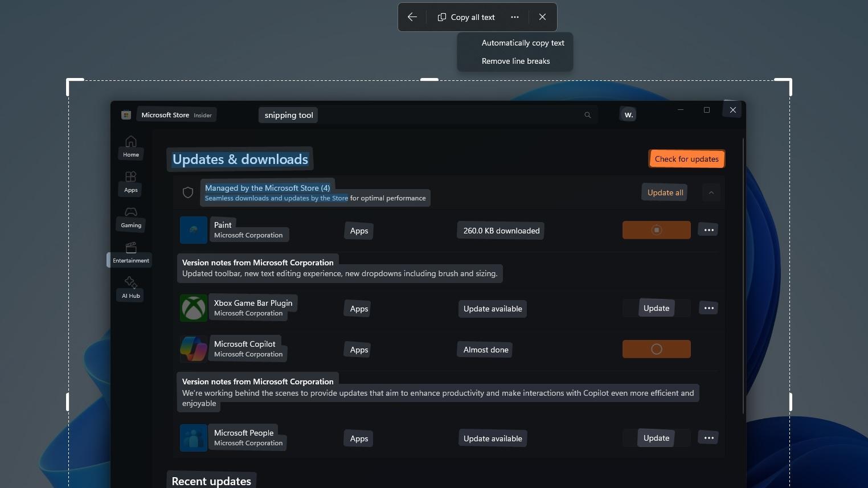This screenshot has width=868, height=488.
Task: Open AI Hub in Store sidebar
Action: [x=131, y=288]
